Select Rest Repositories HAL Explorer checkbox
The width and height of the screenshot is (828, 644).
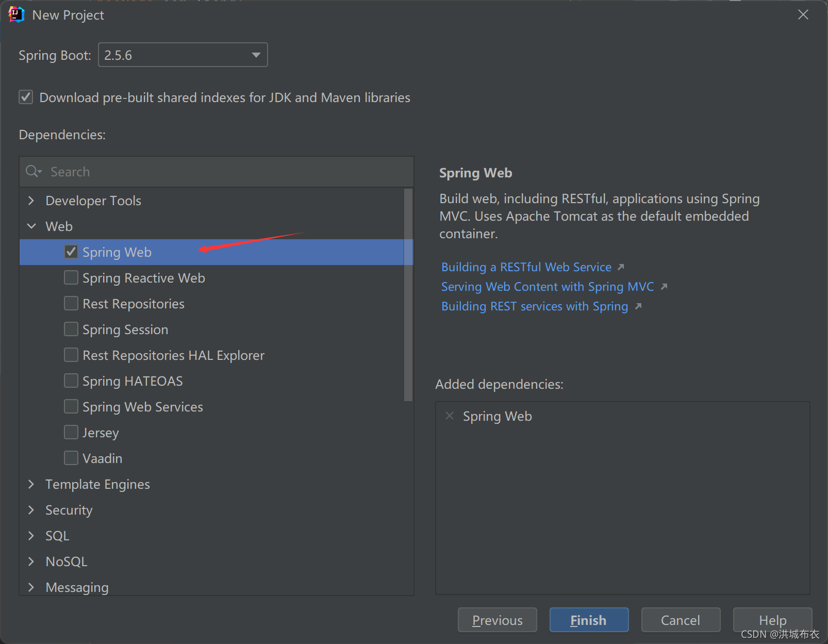(x=71, y=355)
